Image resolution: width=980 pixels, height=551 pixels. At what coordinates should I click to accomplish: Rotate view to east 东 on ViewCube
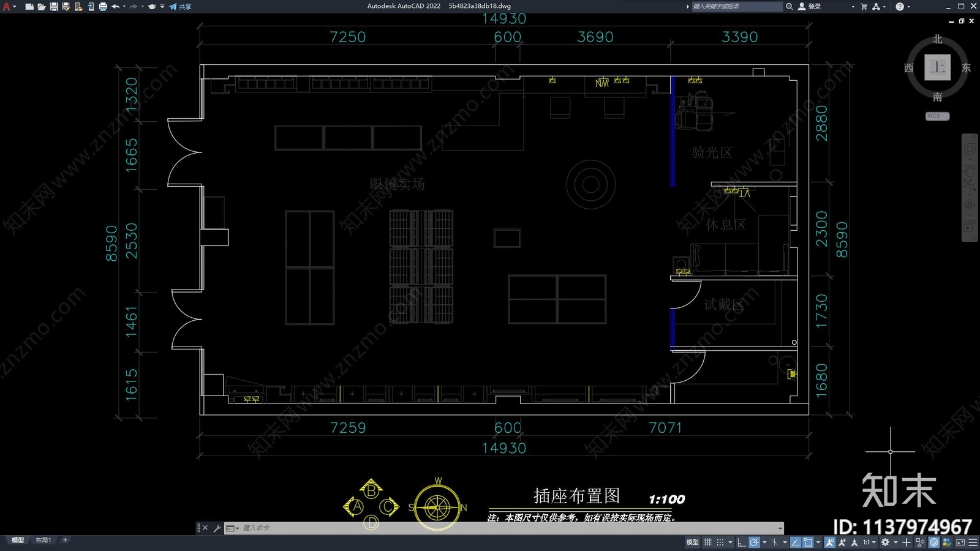966,68
